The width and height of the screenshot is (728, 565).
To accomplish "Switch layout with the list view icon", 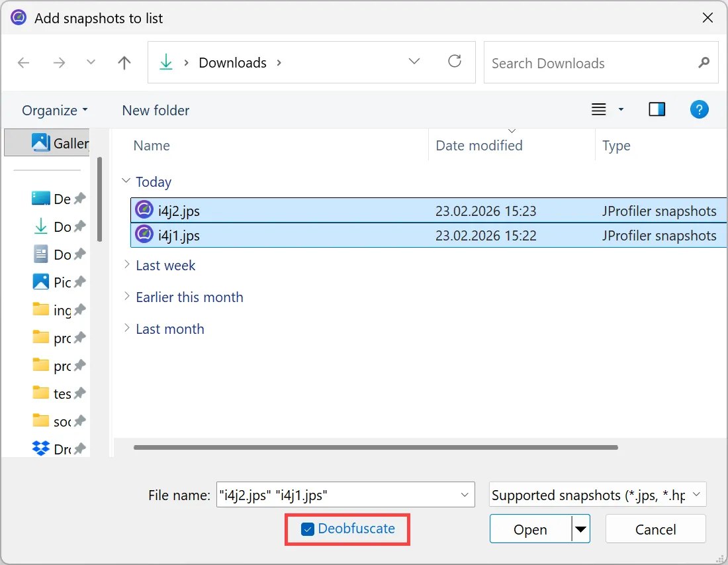I will tap(598, 109).
